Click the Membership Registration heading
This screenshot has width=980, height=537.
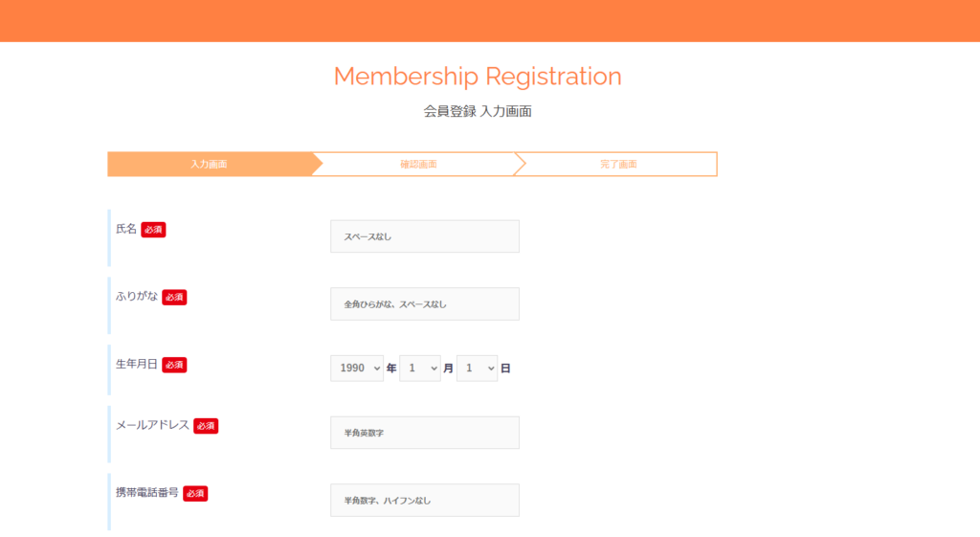pyautogui.click(x=478, y=77)
